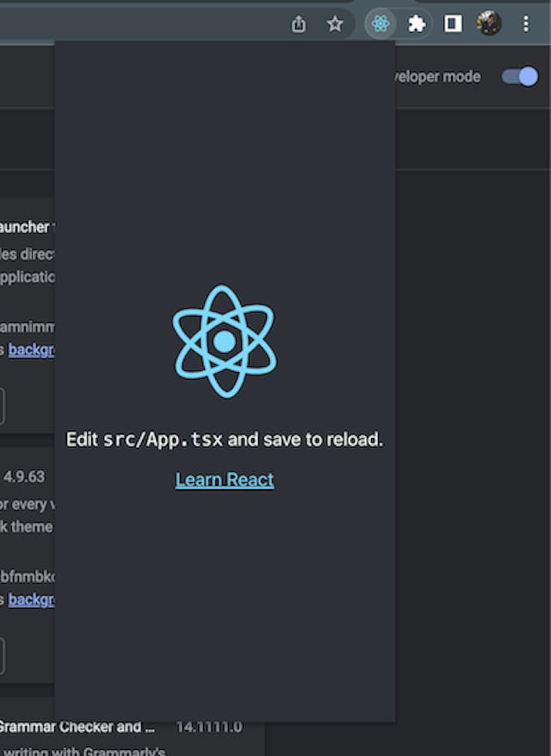The height and width of the screenshot is (756, 551).
Task: Open the Learn React link
Action: tap(225, 480)
